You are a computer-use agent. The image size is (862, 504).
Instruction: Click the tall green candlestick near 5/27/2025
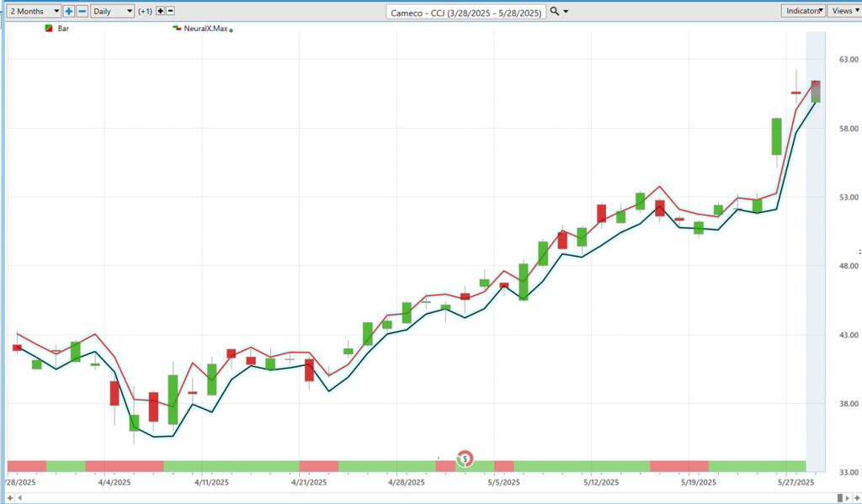click(776, 136)
